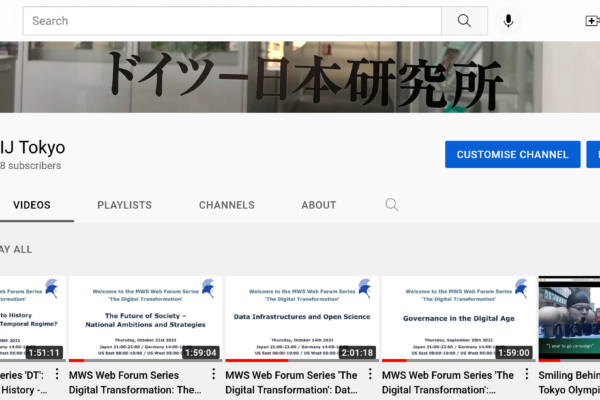Click the Play All link
Image resolution: width=600 pixels, height=400 pixels.
[16, 250]
